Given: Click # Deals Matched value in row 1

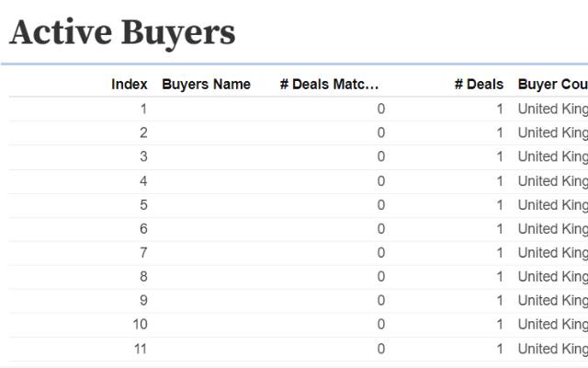Looking at the screenshot, I should tap(381, 109).
